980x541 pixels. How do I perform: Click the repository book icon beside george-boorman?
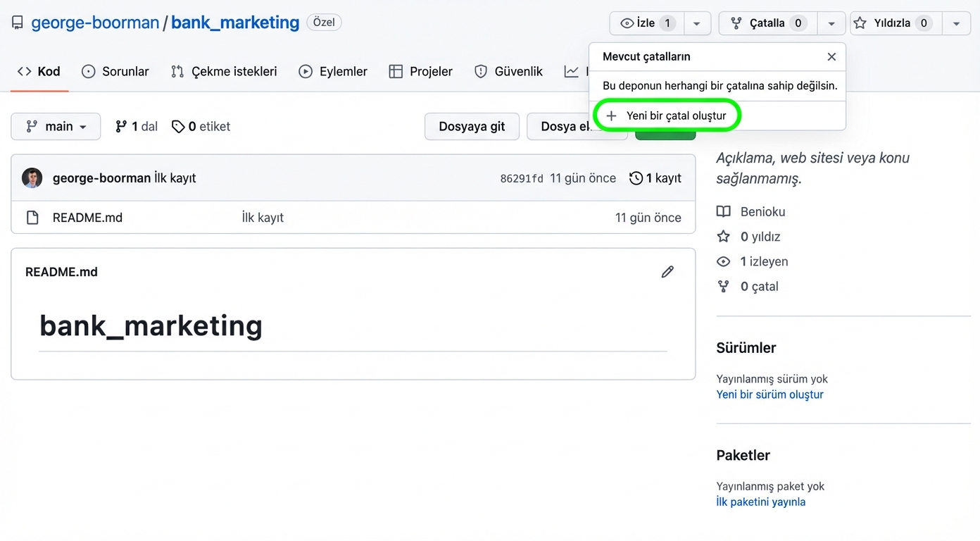[x=17, y=22]
